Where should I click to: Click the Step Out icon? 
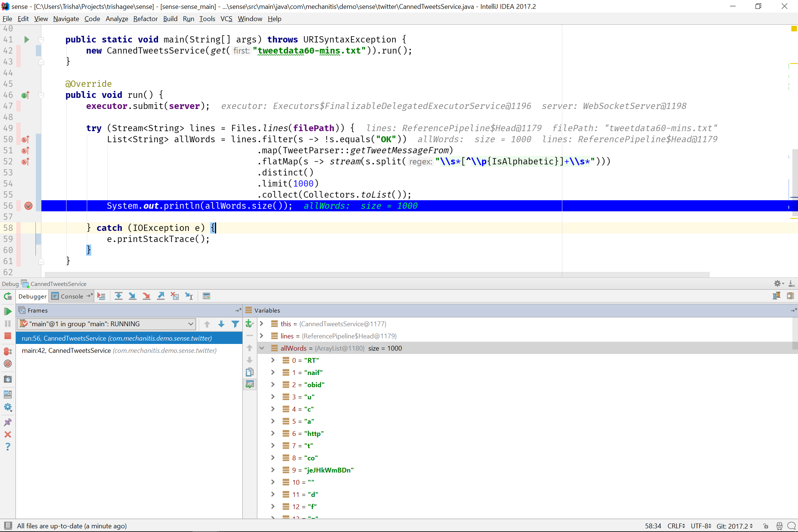point(161,296)
